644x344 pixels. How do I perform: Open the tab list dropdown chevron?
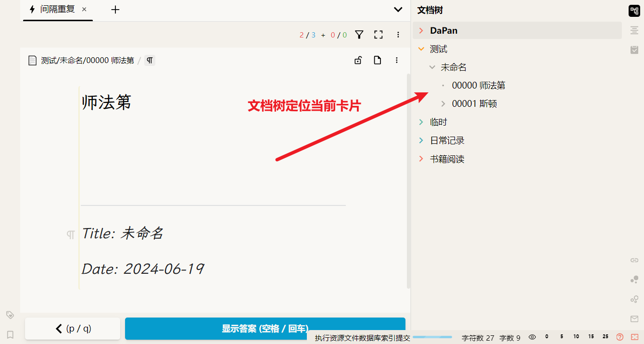(x=398, y=10)
